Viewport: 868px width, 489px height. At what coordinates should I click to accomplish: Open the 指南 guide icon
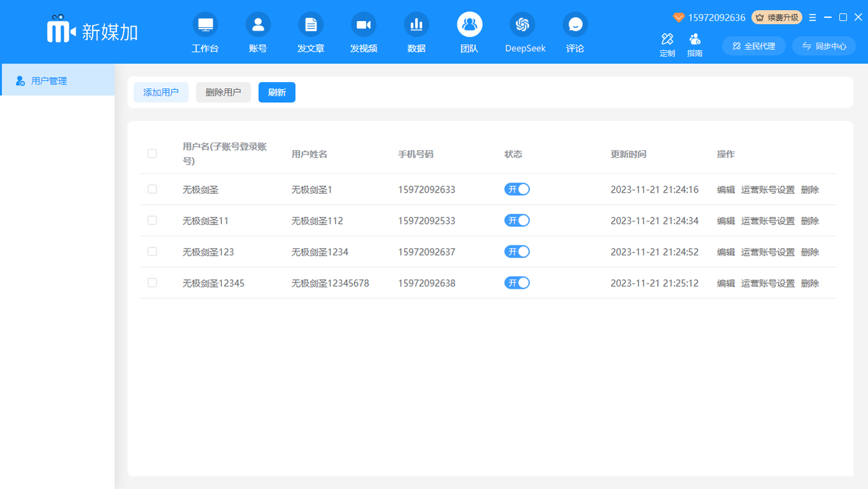coord(695,39)
